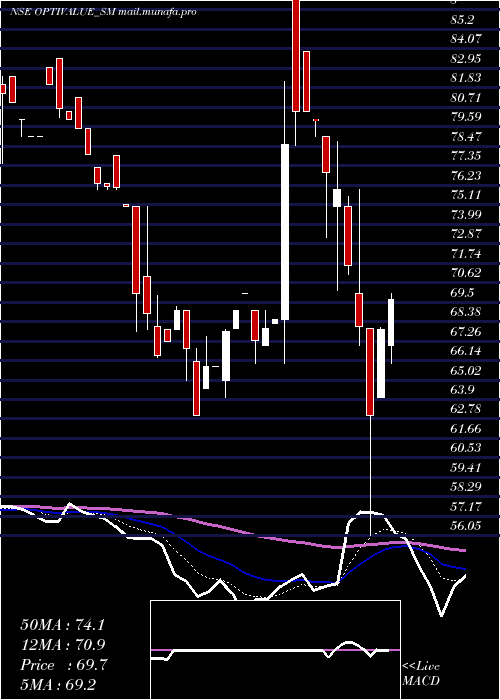
Task: Click the 61.66 price axis label
Action: [x=467, y=429]
